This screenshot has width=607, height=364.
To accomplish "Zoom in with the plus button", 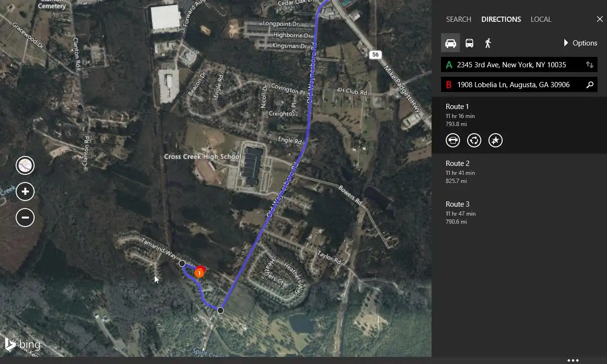I will [25, 191].
